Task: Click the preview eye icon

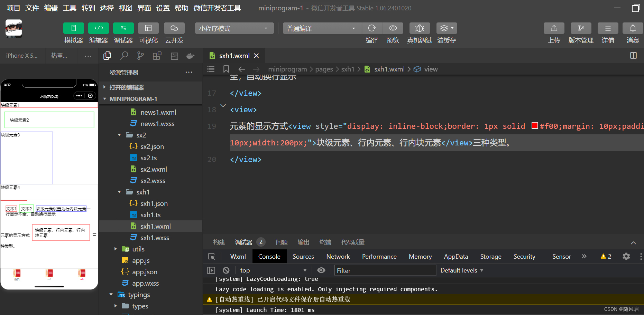Action: [393, 28]
